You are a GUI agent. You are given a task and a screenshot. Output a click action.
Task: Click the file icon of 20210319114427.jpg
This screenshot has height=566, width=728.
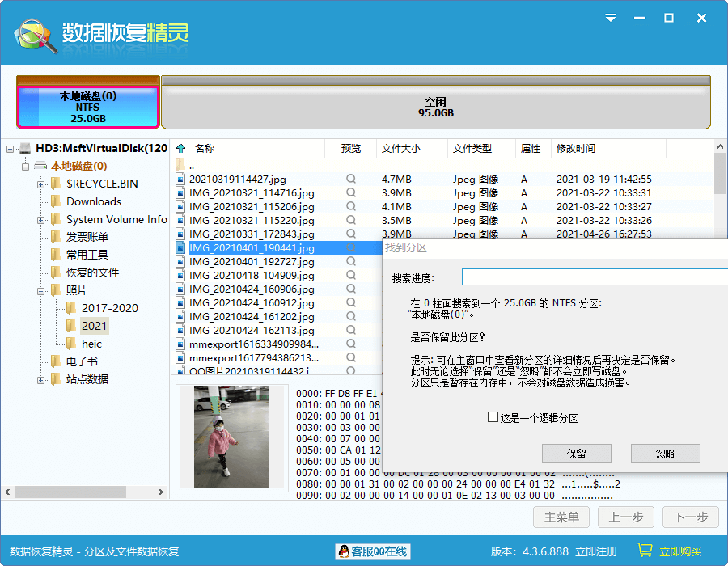pyautogui.click(x=180, y=180)
